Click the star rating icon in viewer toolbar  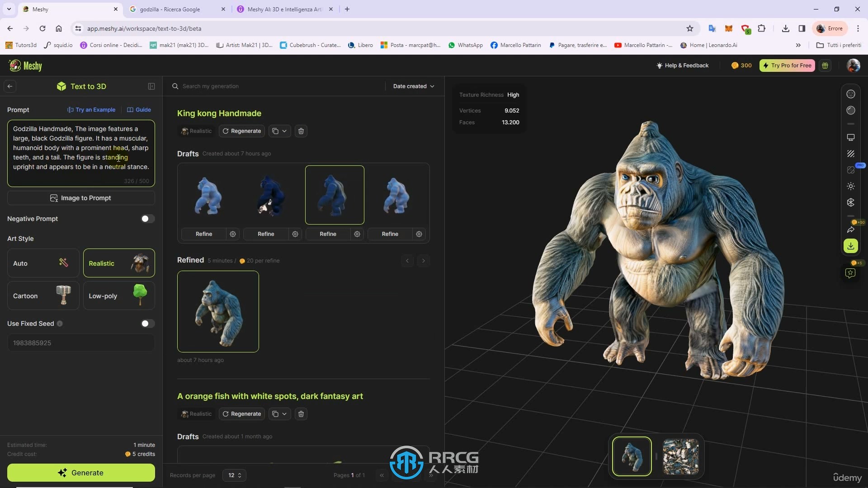coord(851,273)
